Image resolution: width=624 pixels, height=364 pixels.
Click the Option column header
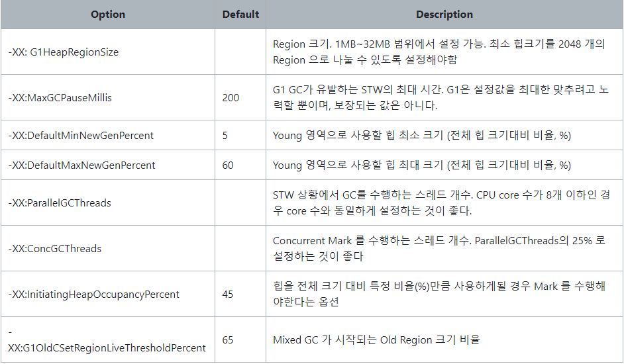pyautogui.click(x=108, y=15)
